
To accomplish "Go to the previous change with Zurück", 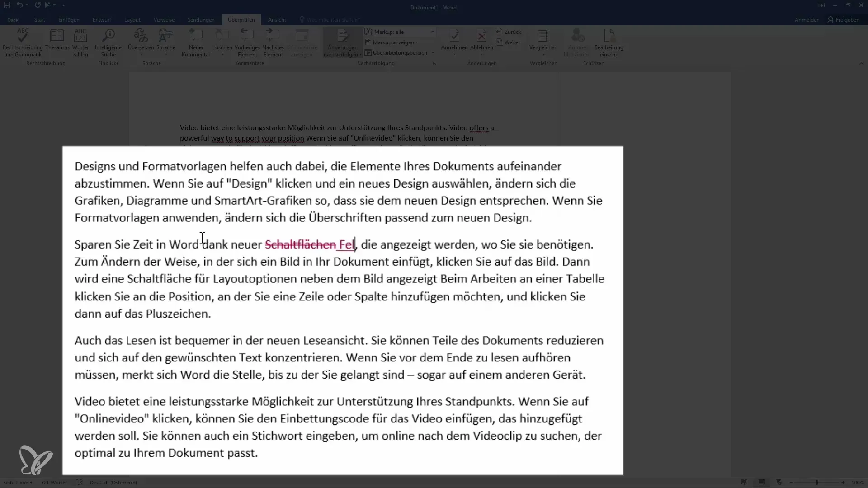I will tap(509, 32).
